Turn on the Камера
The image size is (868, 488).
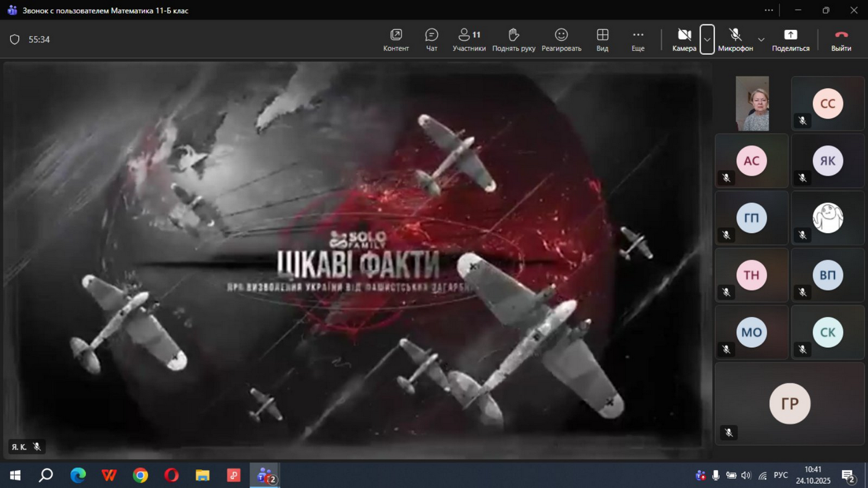coord(684,40)
